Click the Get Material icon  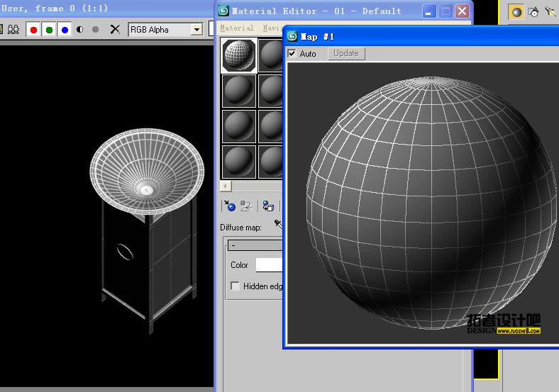click(230, 206)
